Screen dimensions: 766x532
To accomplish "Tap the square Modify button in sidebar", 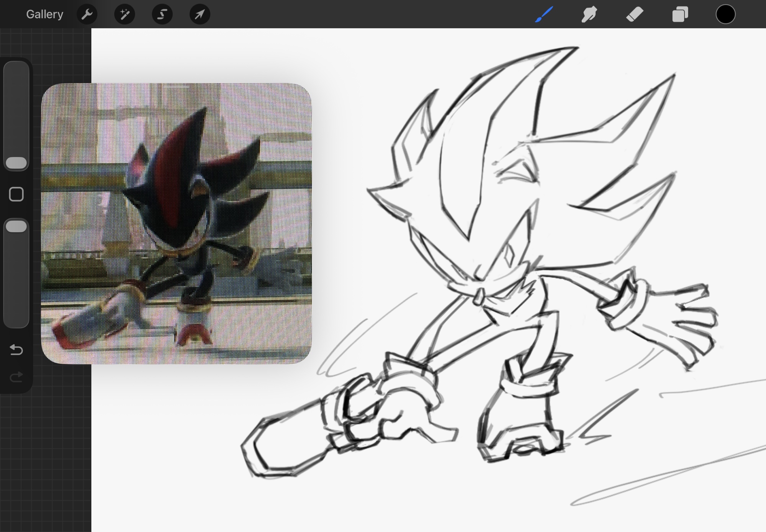I will click(16, 194).
